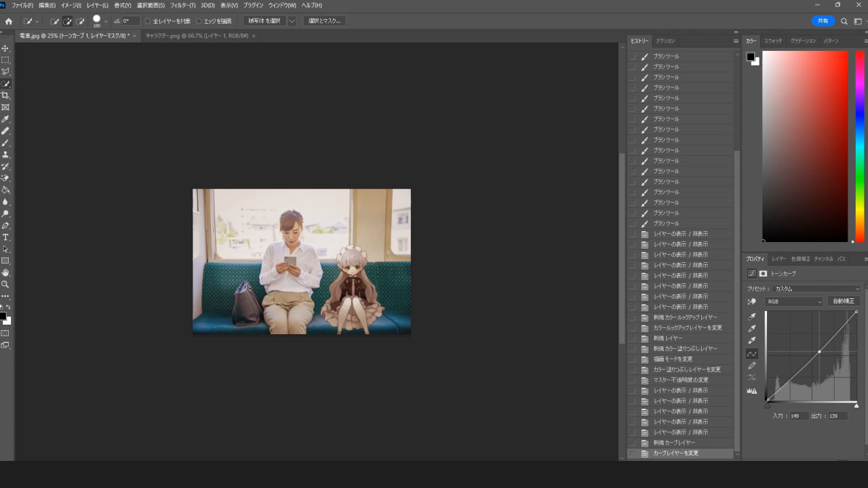868x488 pixels.
Task: Select the pencil draw curve icon
Action: coord(751,366)
